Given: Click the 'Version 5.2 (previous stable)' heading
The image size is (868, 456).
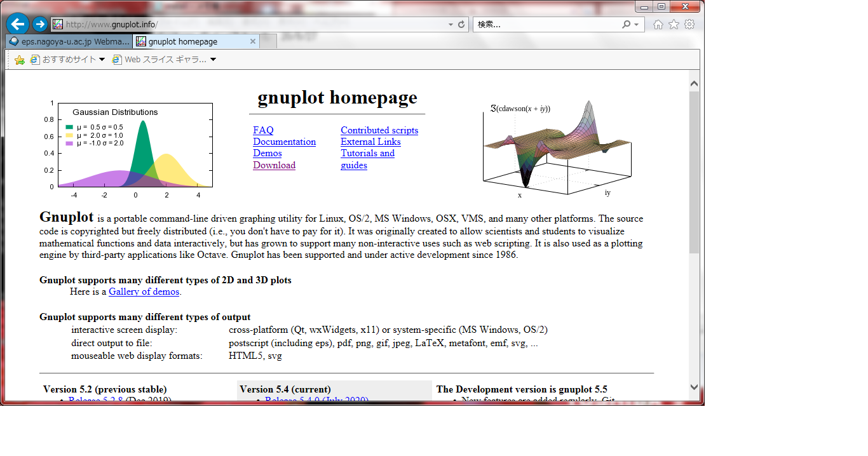Looking at the screenshot, I should click(105, 389).
